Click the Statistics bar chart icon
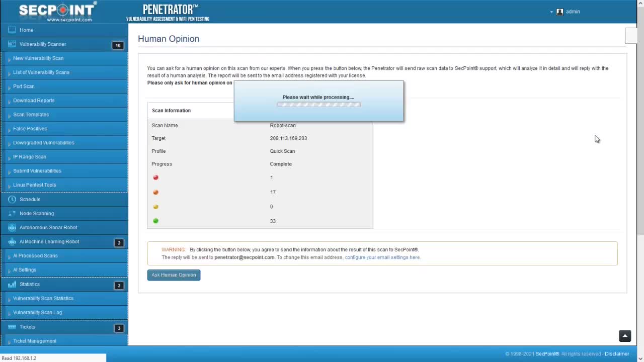This screenshot has width=644, height=362. point(12,285)
